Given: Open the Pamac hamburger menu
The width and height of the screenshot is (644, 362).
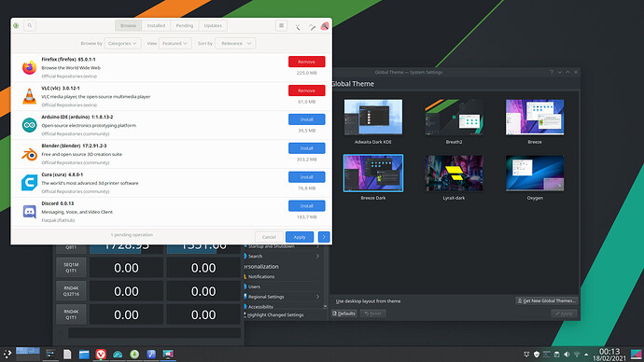Looking at the screenshot, I should pyautogui.click(x=281, y=25).
